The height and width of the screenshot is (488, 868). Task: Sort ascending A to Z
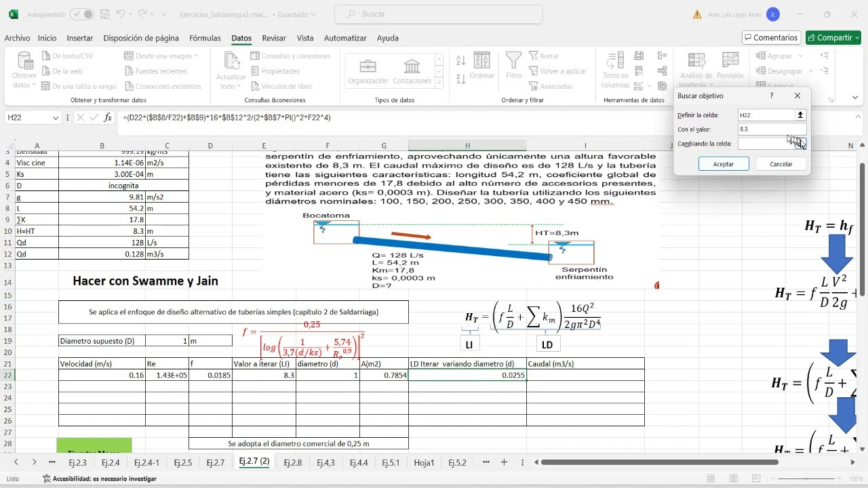[x=460, y=62]
